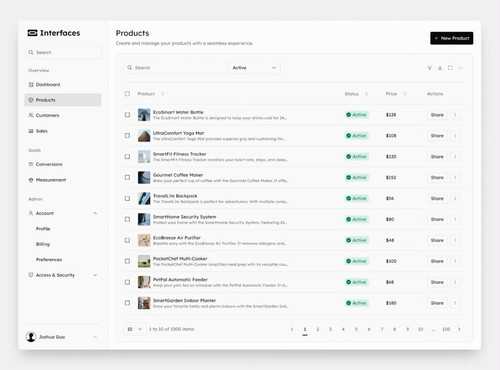
Task: Click Share for Gourmet Coffee Maker
Action: 437,178
